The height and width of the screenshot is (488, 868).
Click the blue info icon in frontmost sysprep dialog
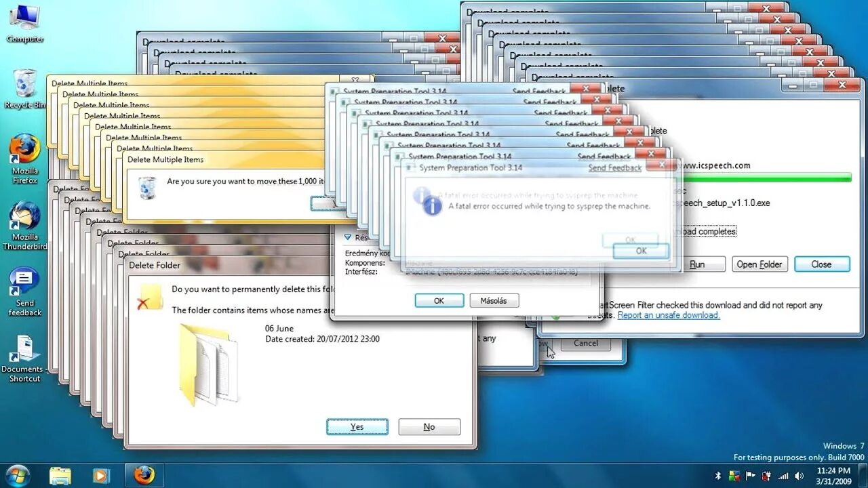(433, 206)
